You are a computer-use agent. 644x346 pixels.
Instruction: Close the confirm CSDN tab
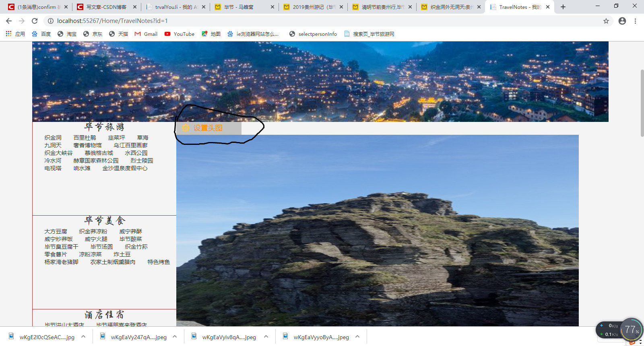pyautogui.click(x=66, y=7)
